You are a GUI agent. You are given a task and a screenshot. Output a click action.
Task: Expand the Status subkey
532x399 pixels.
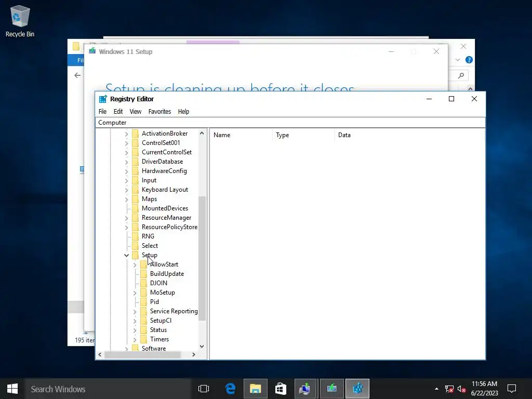pos(135,330)
